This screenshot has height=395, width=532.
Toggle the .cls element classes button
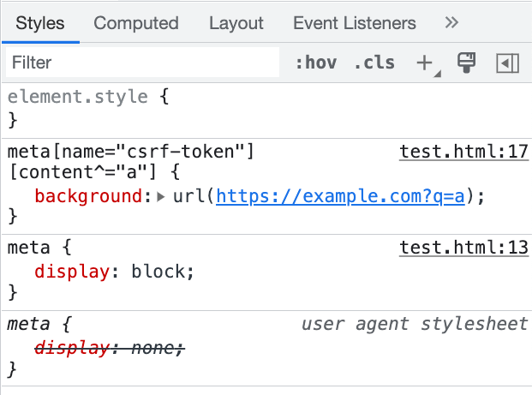pos(374,63)
